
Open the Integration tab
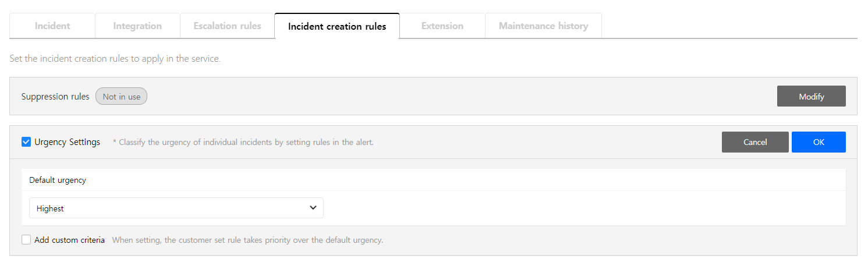[137, 26]
